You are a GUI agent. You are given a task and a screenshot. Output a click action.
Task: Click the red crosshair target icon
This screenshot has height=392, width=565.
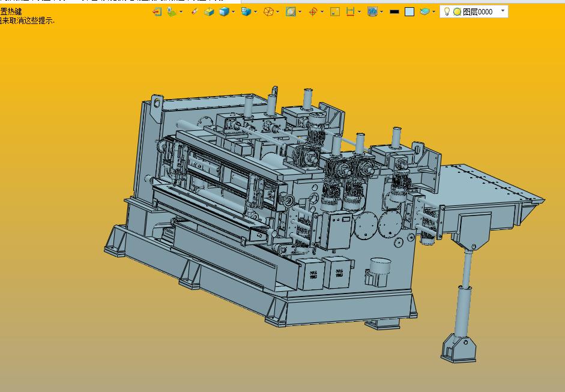[313, 12]
